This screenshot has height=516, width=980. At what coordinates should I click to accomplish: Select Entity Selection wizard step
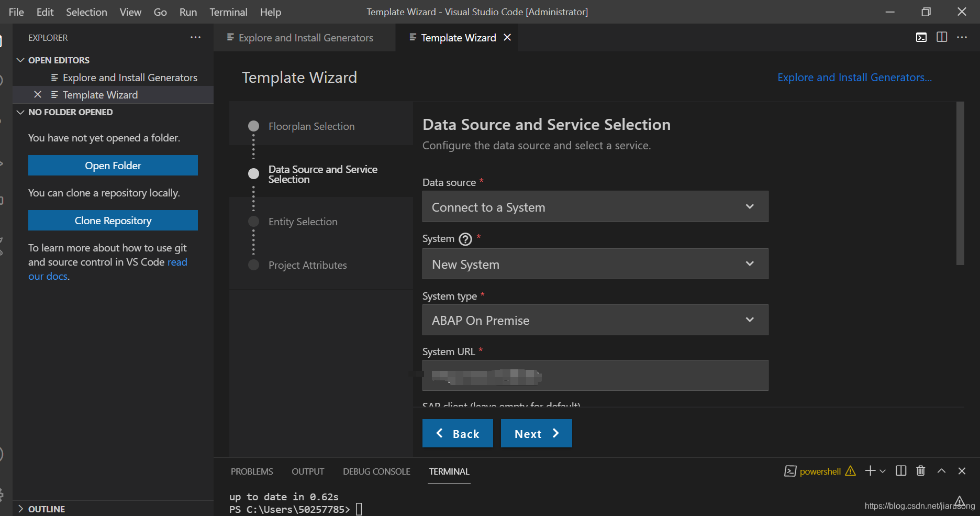click(303, 222)
